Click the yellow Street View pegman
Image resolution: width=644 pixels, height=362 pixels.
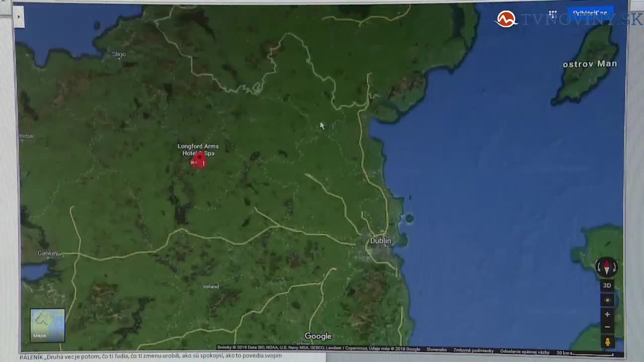pyautogui.click(x=607, y=342)
